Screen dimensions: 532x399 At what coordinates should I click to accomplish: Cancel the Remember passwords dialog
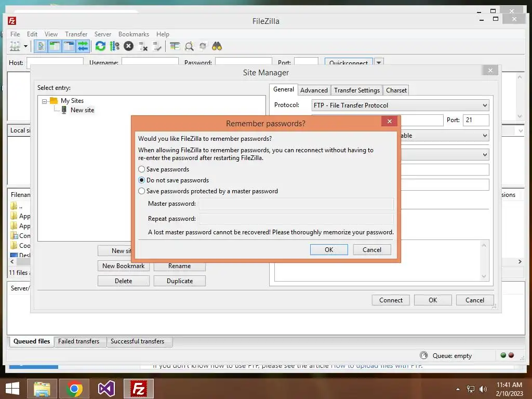pyautogui.click(x=372, y=250)
